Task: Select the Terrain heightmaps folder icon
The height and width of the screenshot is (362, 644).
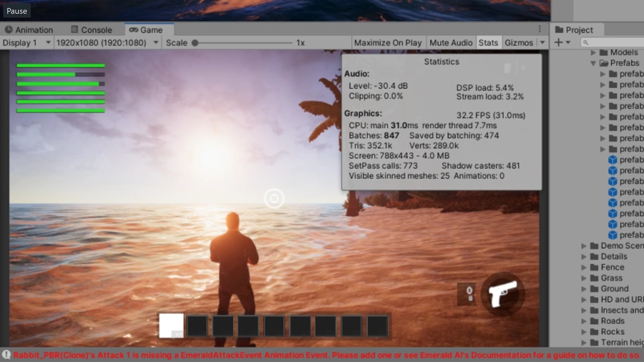Action: (x=594, y=342)
